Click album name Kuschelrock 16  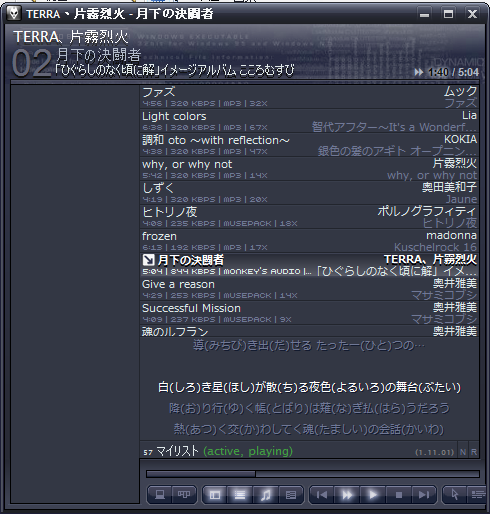pyautogui.click(x=435, y=247)
